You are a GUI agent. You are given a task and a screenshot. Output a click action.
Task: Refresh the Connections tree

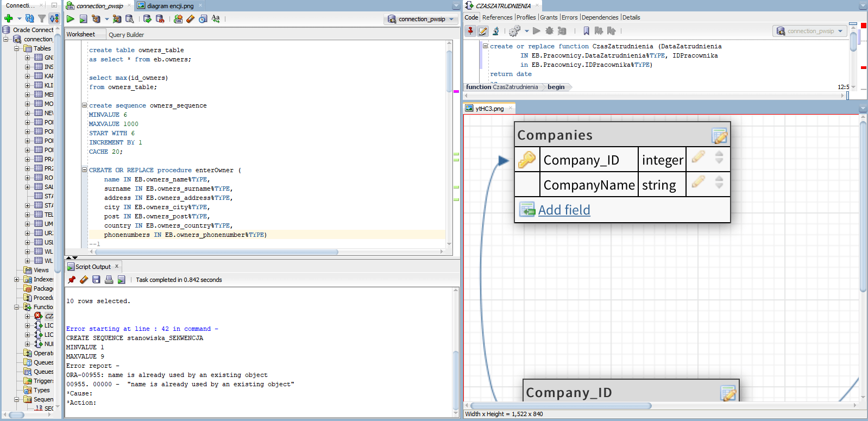click(x=30, y=18)
